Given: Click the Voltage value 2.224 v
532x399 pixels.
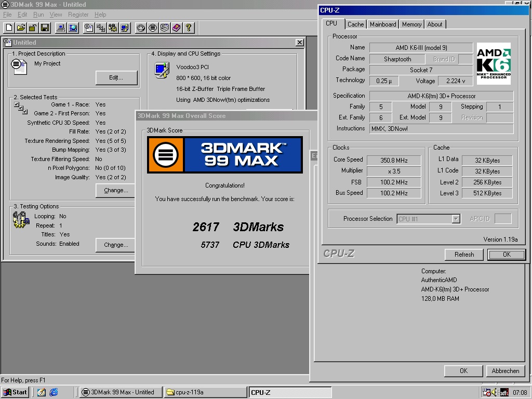Looking at the screenshot, I should click(x=455, y=81).
